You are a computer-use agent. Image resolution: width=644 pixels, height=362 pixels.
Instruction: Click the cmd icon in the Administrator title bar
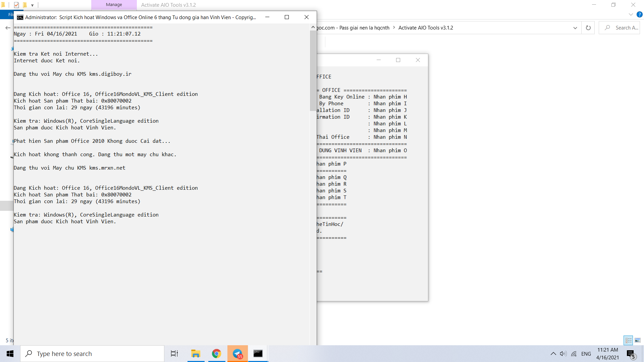[x=20, y=17]
